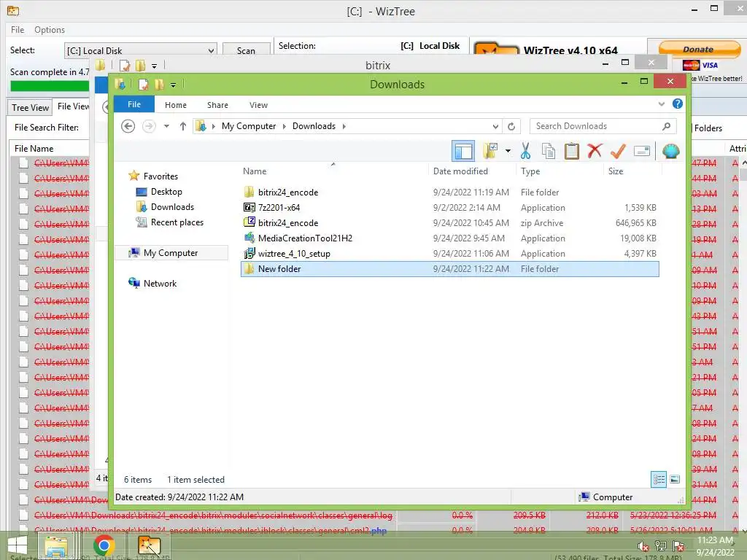Sort by the Name column header
747x560 pixels.
pyautogui.click(x=255, y=171)
